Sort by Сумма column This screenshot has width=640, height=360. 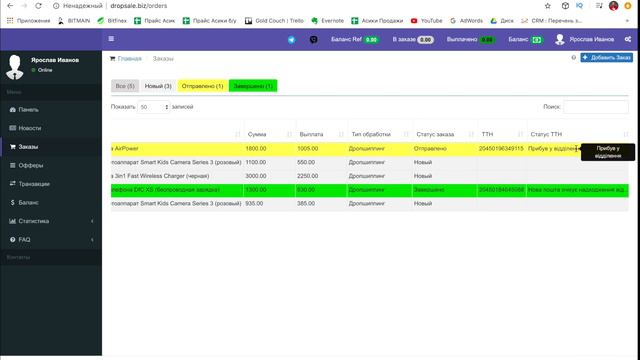(x=269, y=134)
